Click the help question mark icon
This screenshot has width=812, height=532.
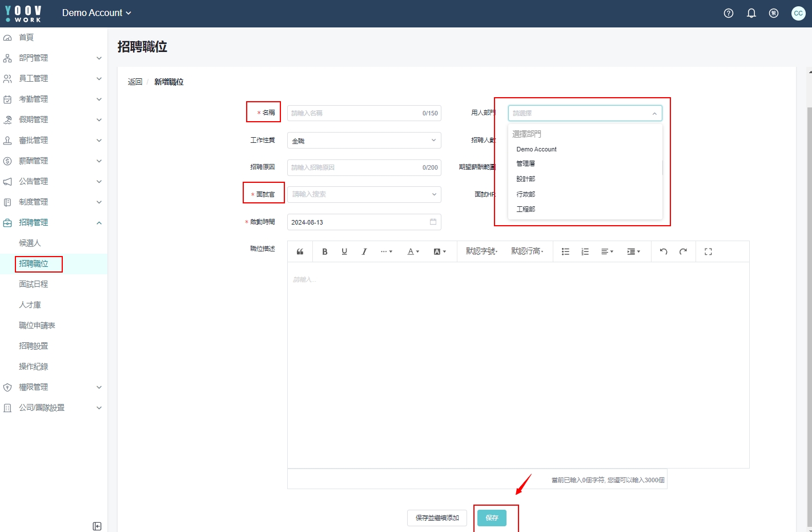[729, 13]
